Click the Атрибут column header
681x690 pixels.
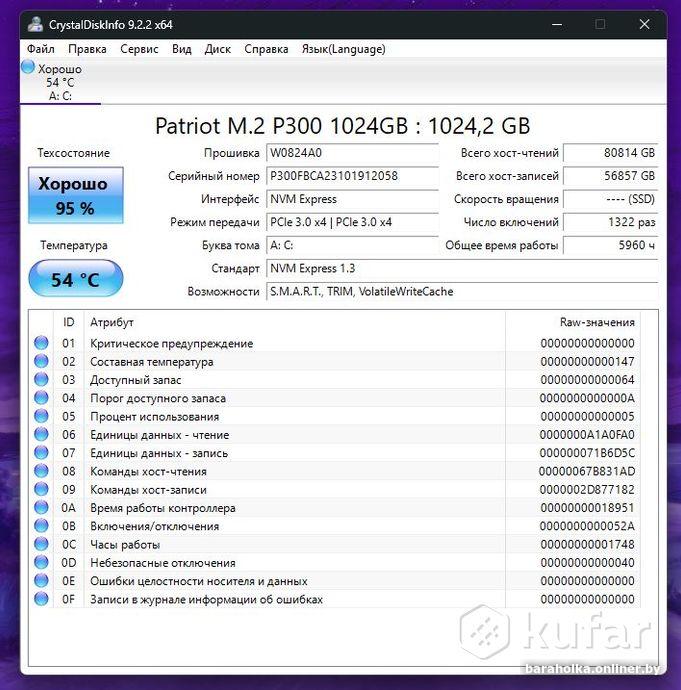(x=294, y=322)
